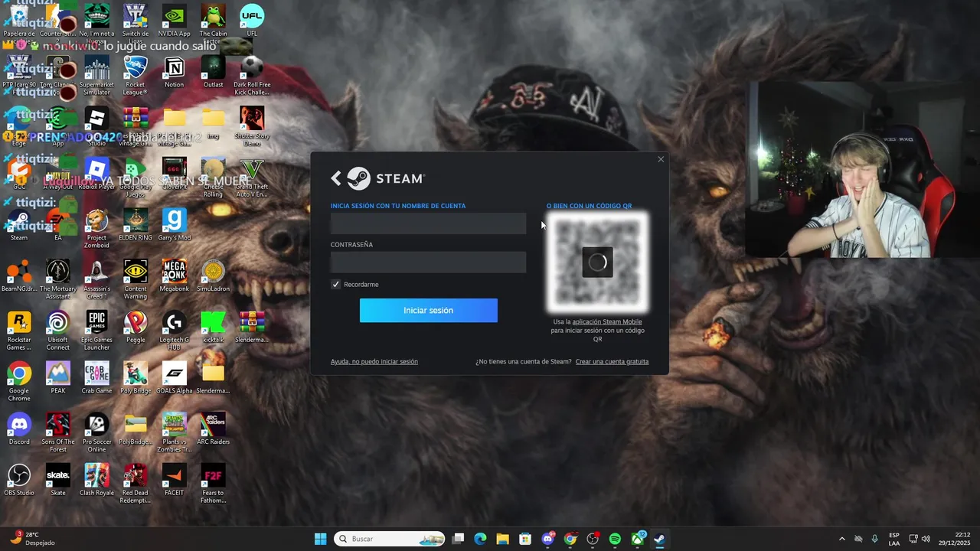
Task: Open SimuLadron desktop shortcut
Action: (x=213, y=276)
